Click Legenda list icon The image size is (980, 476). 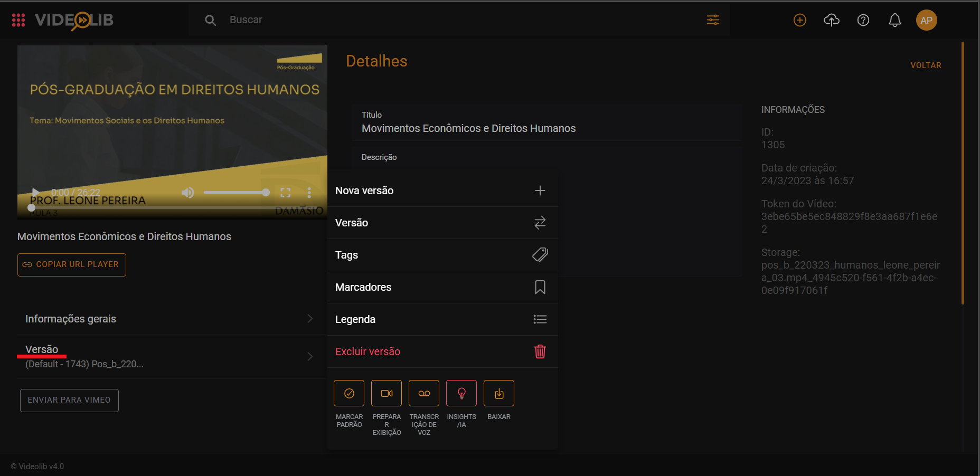[x=540, y=319]
